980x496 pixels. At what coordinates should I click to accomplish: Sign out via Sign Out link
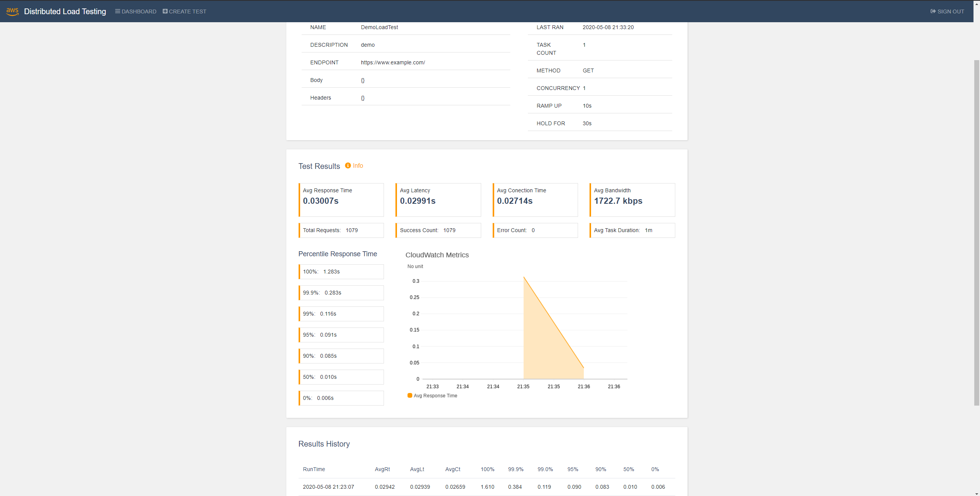947,11
